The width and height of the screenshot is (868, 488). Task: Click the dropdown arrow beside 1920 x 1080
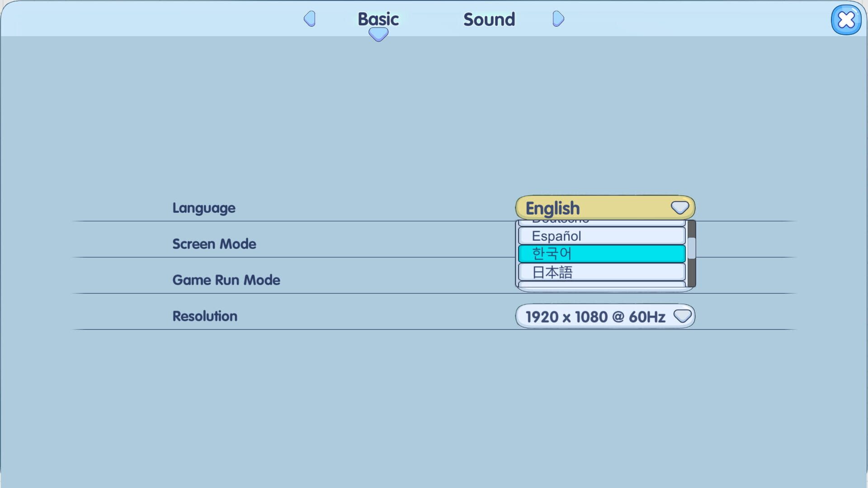click(x=682, y=316)
